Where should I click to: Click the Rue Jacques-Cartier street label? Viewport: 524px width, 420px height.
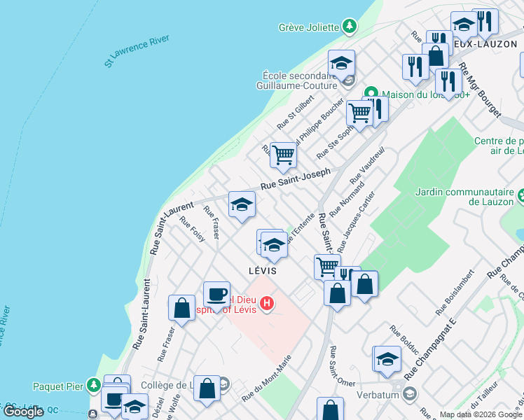click(357, 222)
